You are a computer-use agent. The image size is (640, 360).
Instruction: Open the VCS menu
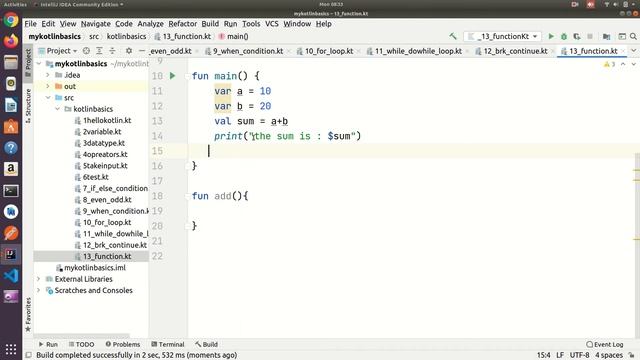click(271, 24)
